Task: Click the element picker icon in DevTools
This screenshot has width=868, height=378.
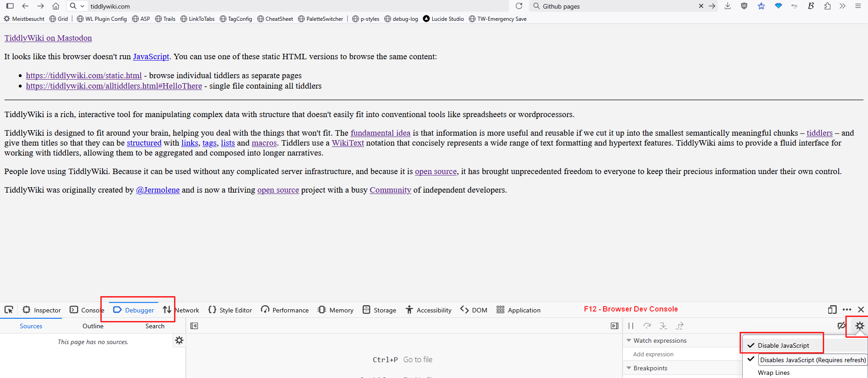Action: click(x=9, y=310)
